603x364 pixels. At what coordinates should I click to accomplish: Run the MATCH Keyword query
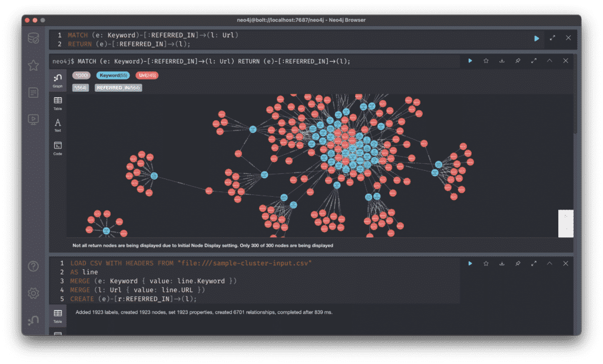click(536, 38)
